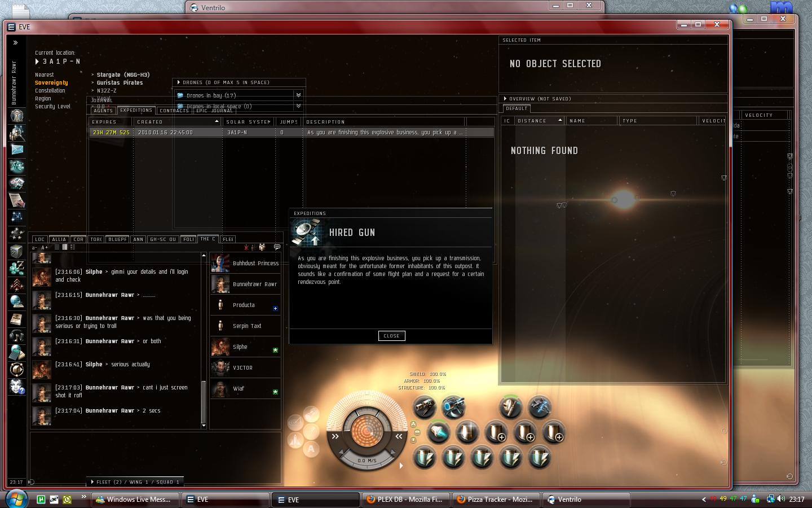Open the Journal notepad icon in Neocom

point(17,200)
